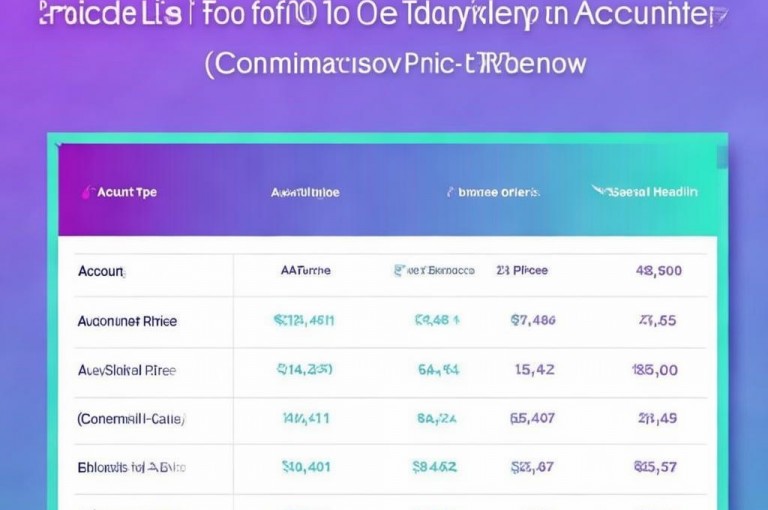Sort by the middle Aueutltioe column header
Image resolution: width=768 pixels, height=510 pixels.
305,193
